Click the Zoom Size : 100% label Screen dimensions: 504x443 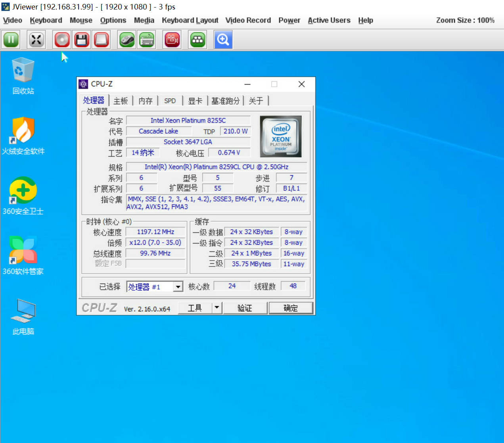tap(465, 20)
